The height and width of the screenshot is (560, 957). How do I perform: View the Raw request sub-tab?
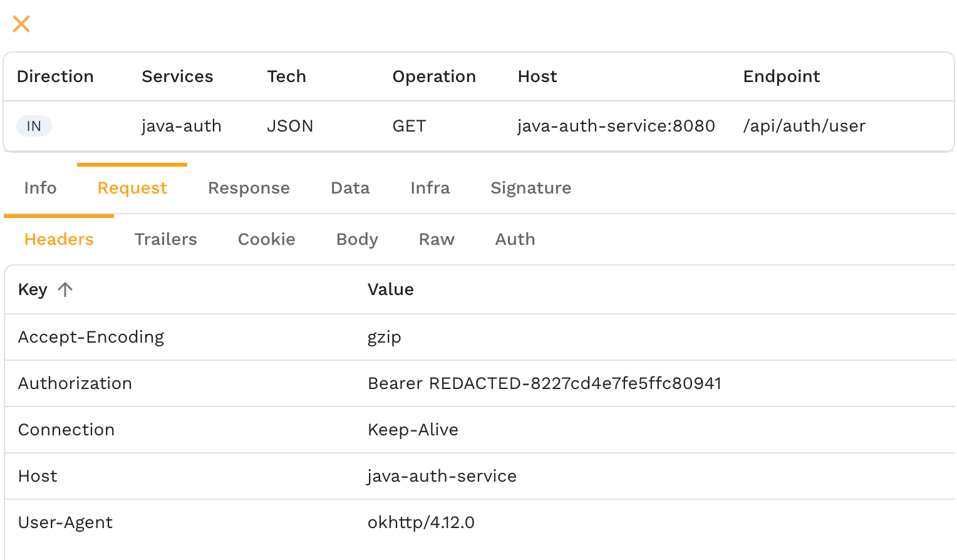(x=437, y=239)
